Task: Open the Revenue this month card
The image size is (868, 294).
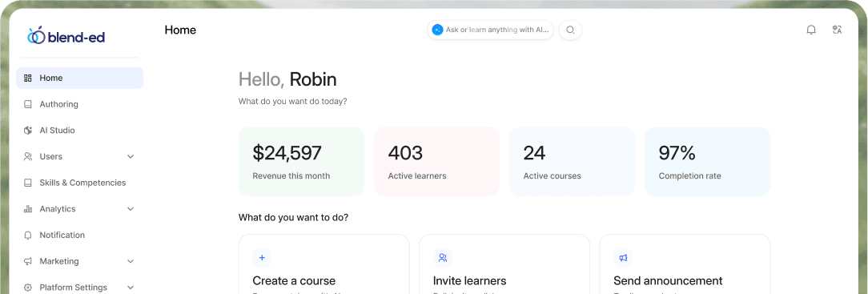Action: coord(301,161)
